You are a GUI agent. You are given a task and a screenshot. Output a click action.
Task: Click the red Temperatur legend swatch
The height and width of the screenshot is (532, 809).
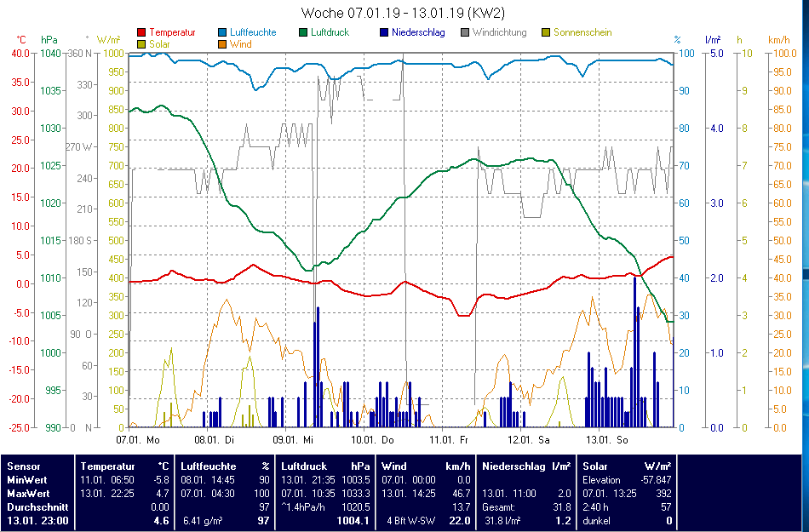coord(141,32)
